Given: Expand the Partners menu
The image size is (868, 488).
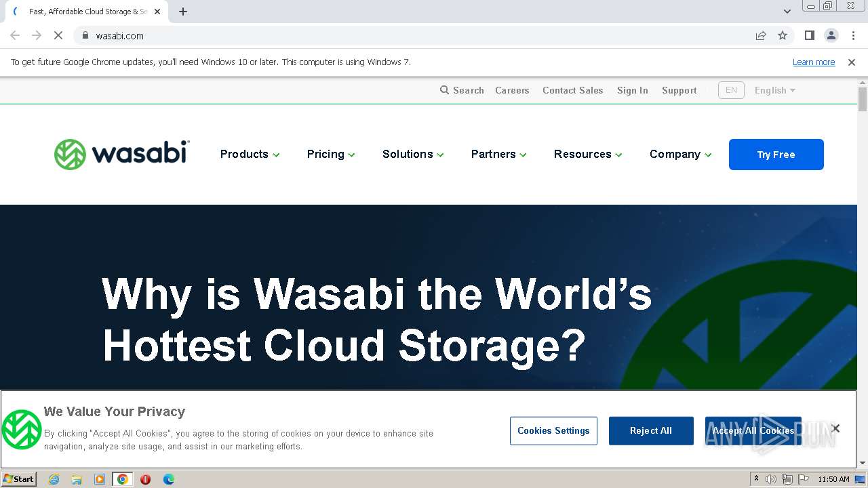Looking at the screenshot, I should click(498, 154).
